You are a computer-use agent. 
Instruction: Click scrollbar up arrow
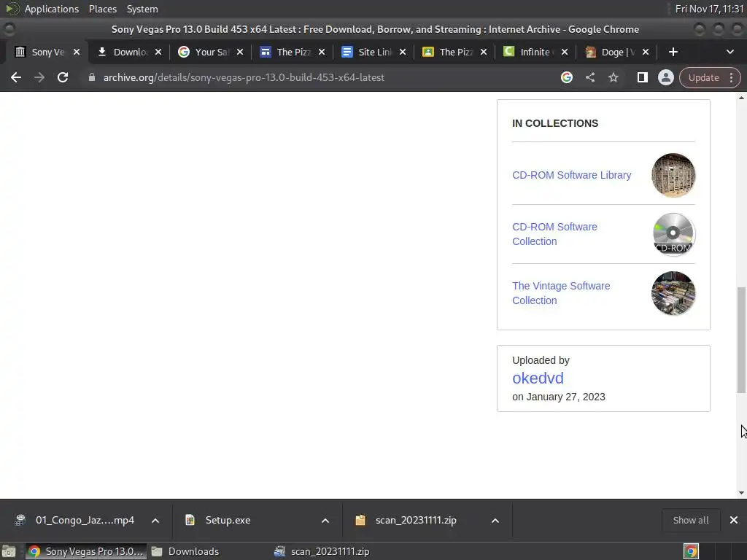click(741, 98)
